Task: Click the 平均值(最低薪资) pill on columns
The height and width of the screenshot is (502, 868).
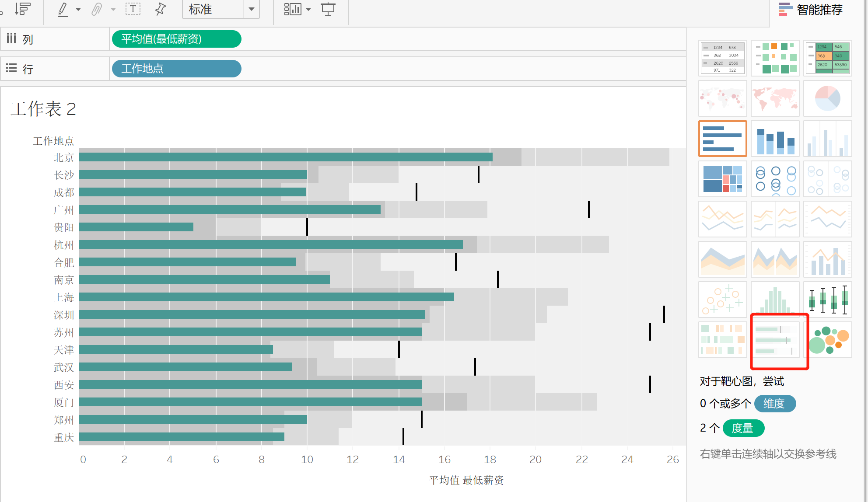Action: [x=176, y=39]
